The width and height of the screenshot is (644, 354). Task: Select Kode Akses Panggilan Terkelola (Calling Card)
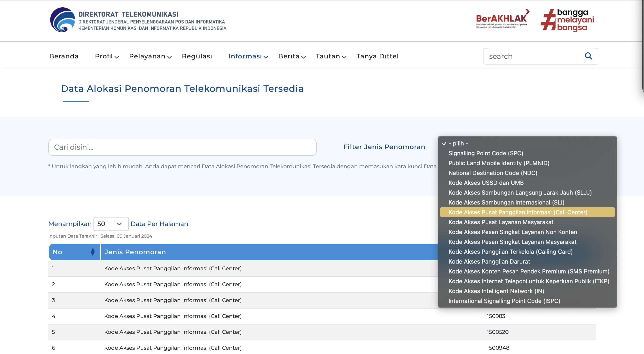[527, 252]
